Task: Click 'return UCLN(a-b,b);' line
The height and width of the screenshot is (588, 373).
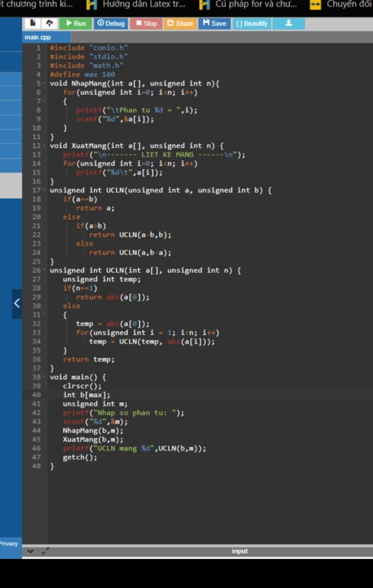Action: coord(130,235)
